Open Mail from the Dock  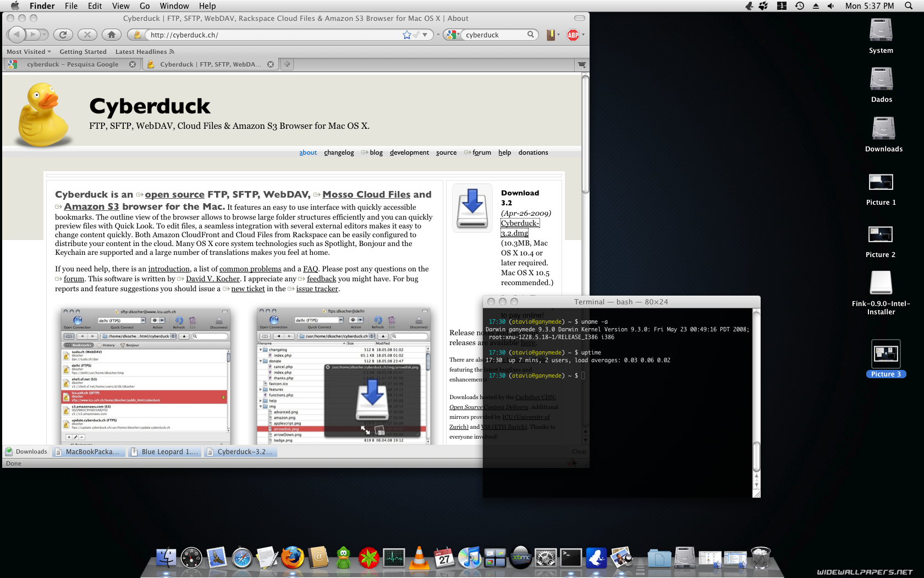[217, 558]
